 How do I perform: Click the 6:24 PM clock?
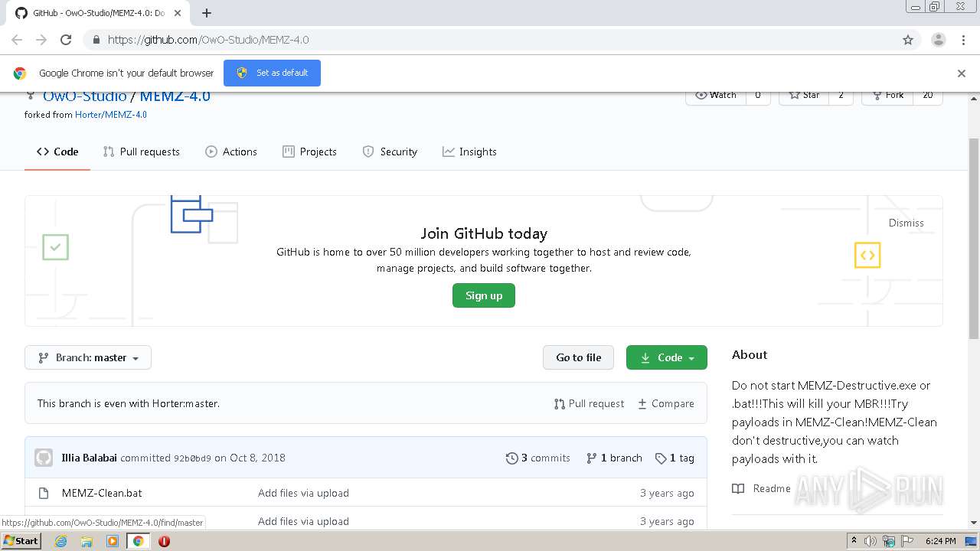(940, 541)
